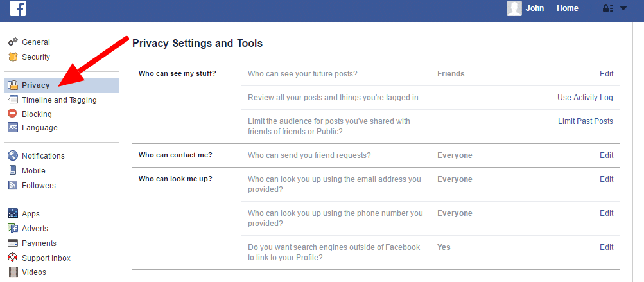Image resolution: width=644 pixels, height=282 pixels.
Task: Click the Facebook logo icon
Action: [18, 8]
